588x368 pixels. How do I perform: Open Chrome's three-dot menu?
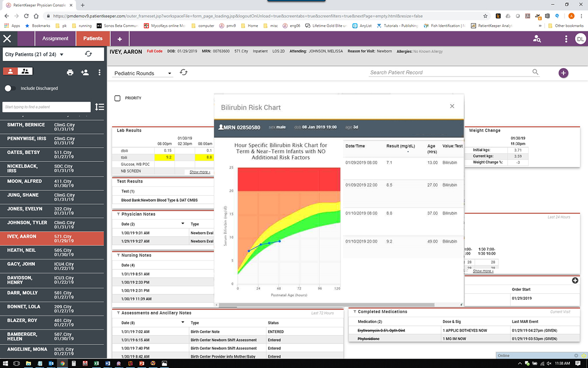(x=582, y=16)
